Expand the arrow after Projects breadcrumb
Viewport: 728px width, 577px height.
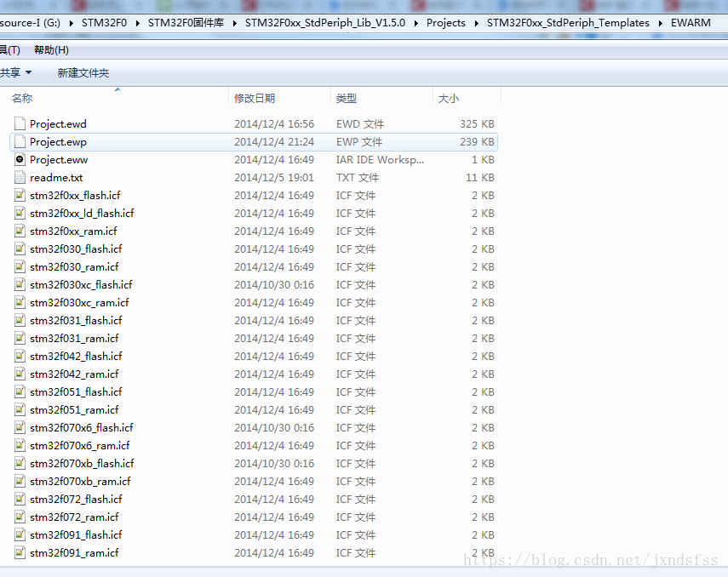pos(476,23)
